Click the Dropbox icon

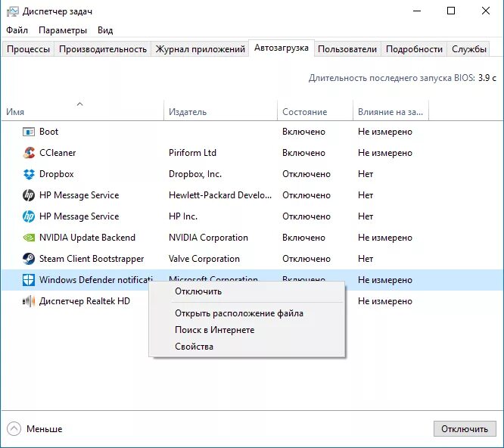29,174
